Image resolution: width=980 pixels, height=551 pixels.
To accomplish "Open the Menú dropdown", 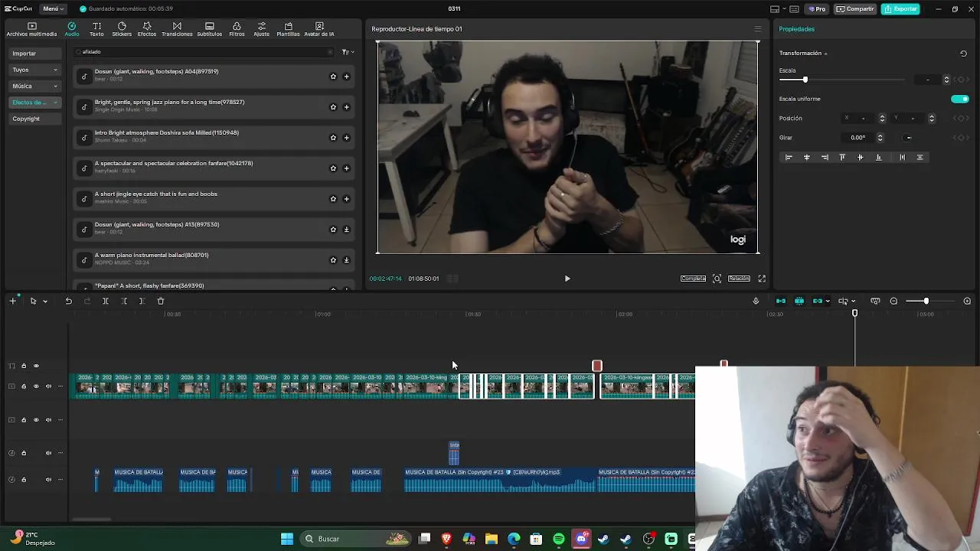I will [x=53, y=9].
